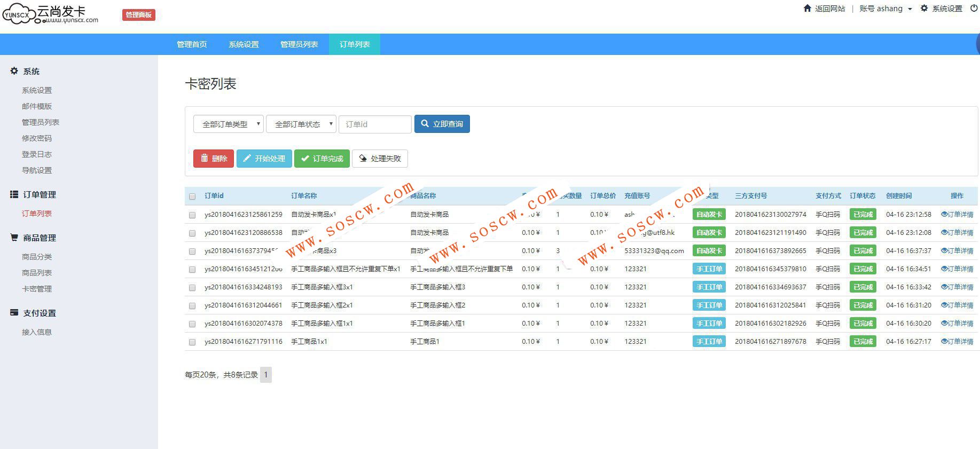Check the row ys2018041623125861259

[x=192, y=215]
